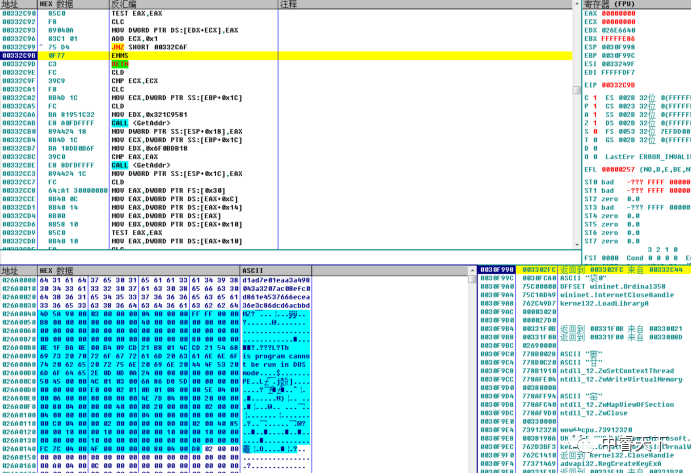This screenshot has width=691, height=474.
Task: Select the ST0 bad FPU register line
Action: click(x=637, y=182)
